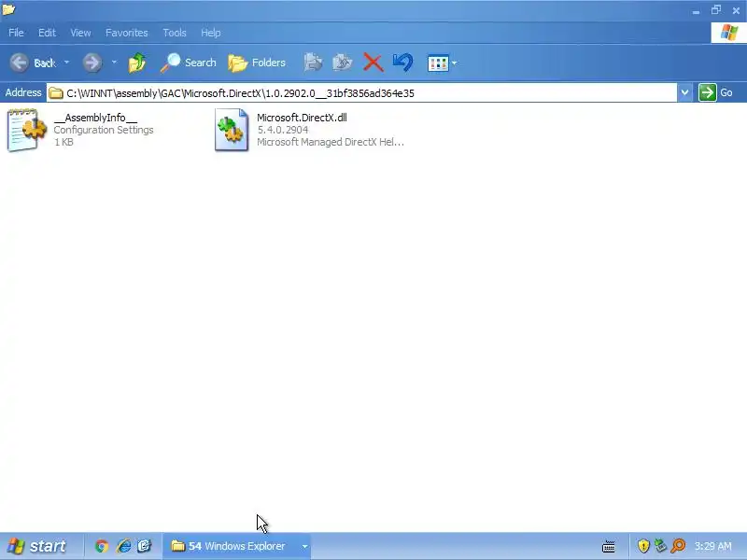Open the on-screen keyboard tray icon
The image size is (747, 560).
click(x=609, y=546)
